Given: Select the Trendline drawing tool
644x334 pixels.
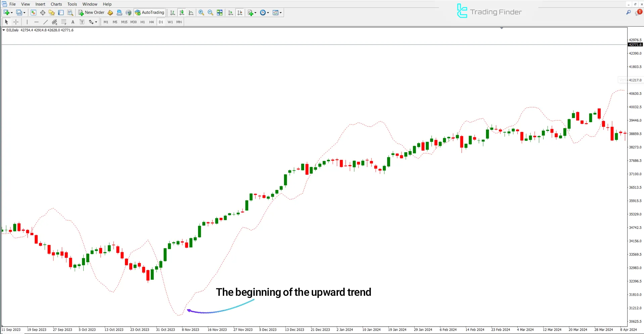Looking at the screenshot, I should click(x=45, y=22).
